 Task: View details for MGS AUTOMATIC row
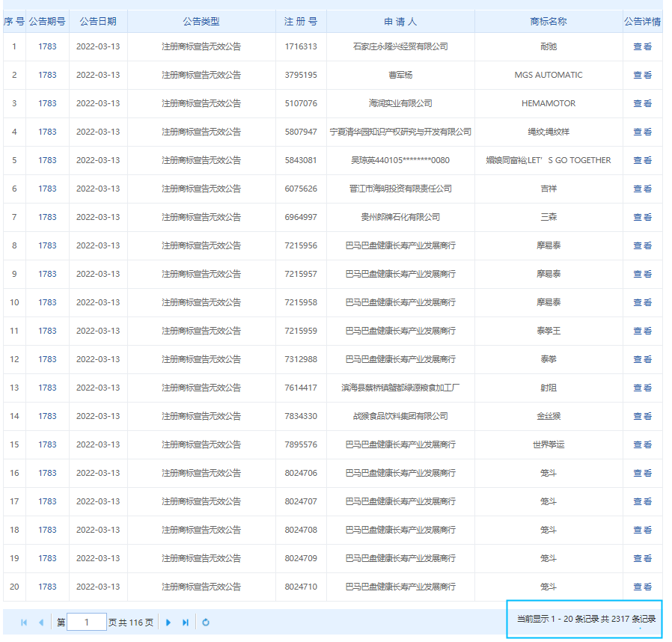click(642, 75)
